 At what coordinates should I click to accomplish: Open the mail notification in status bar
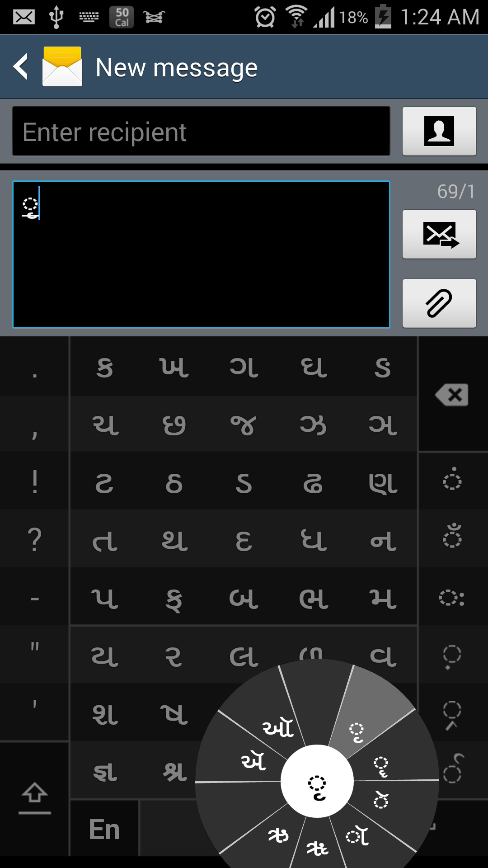click(23, 17)
